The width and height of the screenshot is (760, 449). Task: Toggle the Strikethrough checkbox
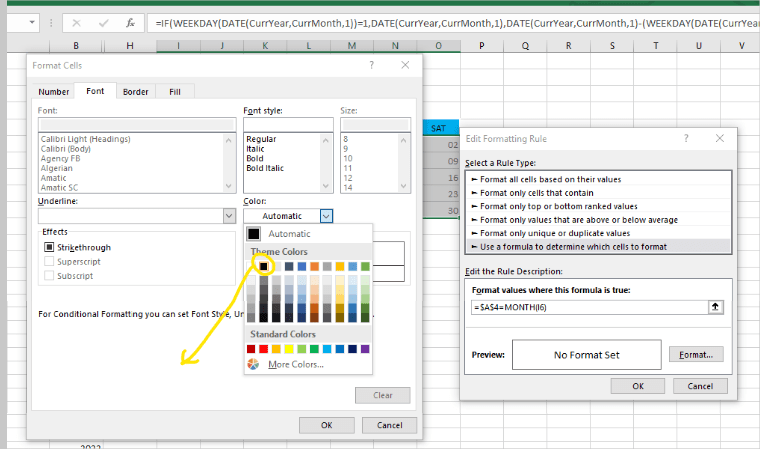click(49, 247)
